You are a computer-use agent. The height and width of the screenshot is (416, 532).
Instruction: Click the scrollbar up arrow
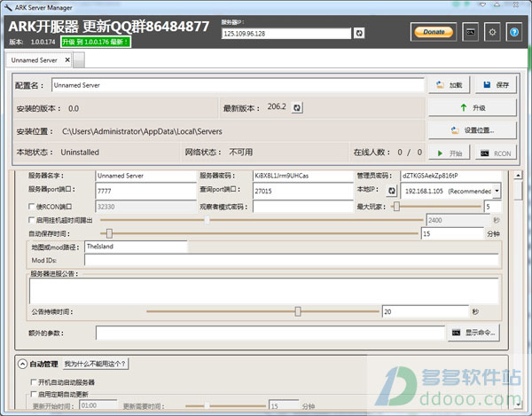pos(518,176)
